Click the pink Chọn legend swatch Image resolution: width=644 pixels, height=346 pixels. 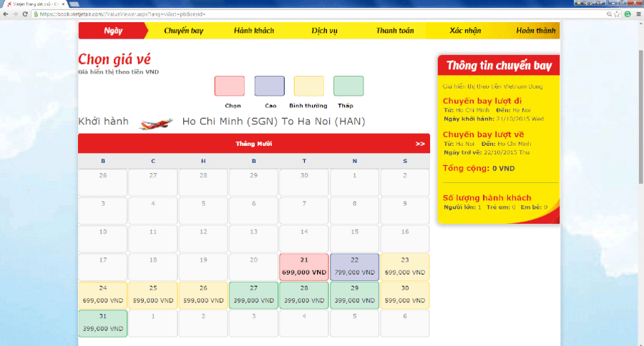pos(229,86)
